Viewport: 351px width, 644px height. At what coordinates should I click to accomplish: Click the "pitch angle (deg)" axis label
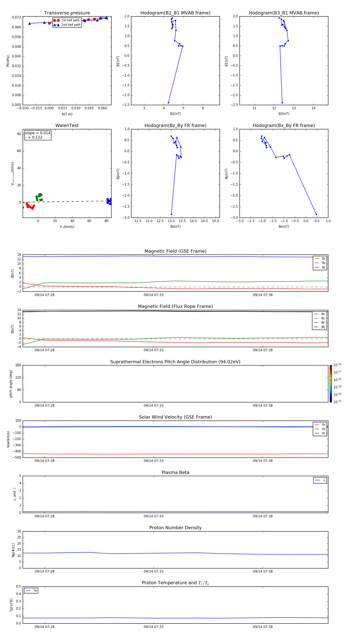click(x=11, y=384)
